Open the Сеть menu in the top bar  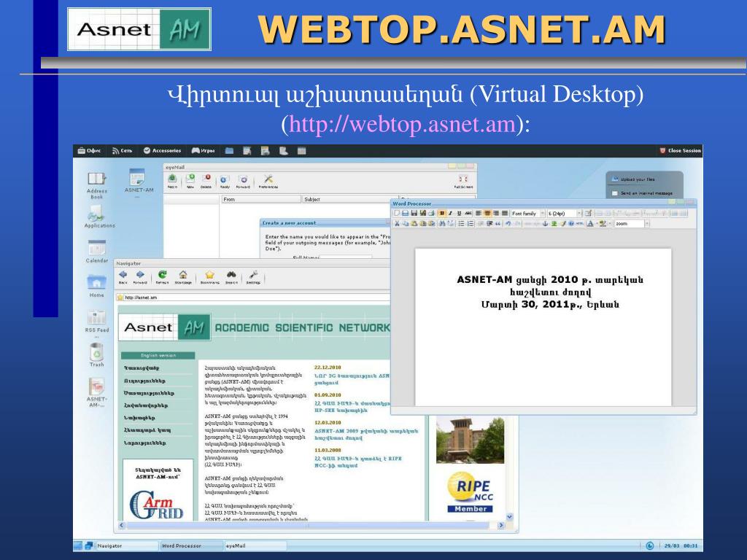tap(122, 150)
